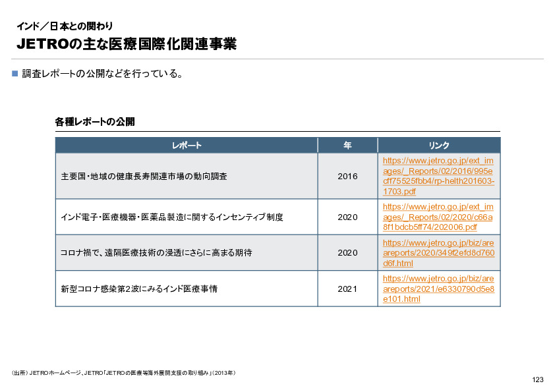Select the 2021 year cell
The width and height of the screenshot is (555, 392).
tap(347, 288)
